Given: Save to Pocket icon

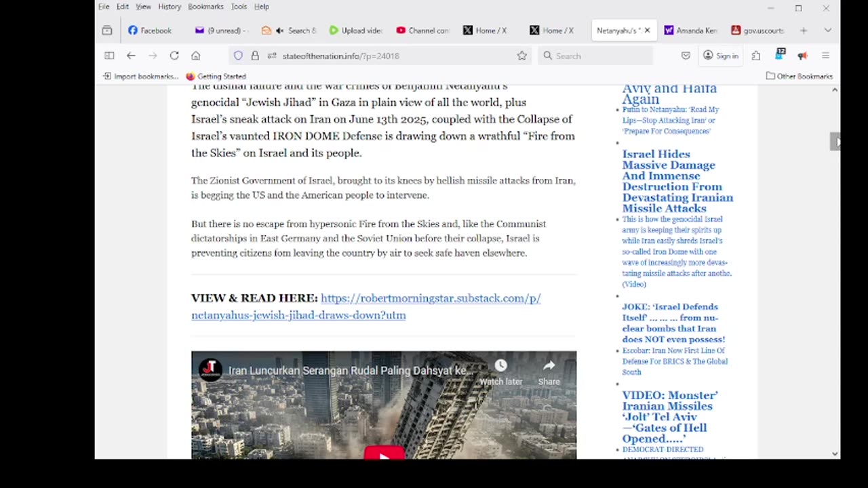Looking at the screenshot, I should [x=686, y=56].
